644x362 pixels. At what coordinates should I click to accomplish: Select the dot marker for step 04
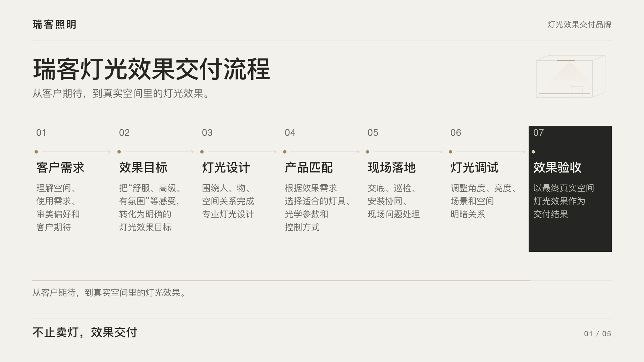[285, 152]
